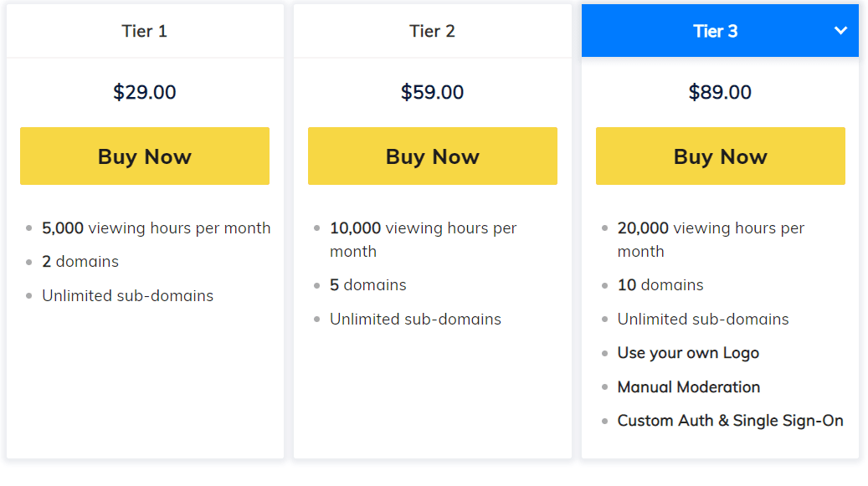Click Manual Moderation in Tier 3
Screen dimensions: 868x486
click(688, 386)
